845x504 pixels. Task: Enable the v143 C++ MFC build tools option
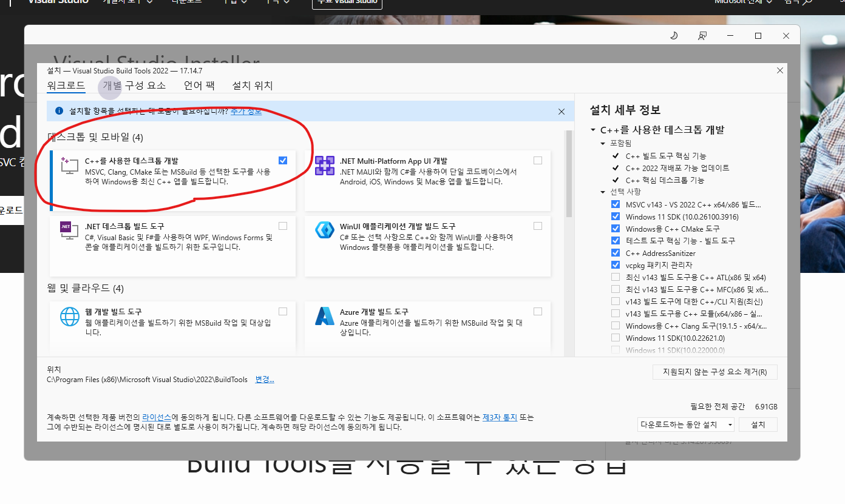(x=616, y=289)
